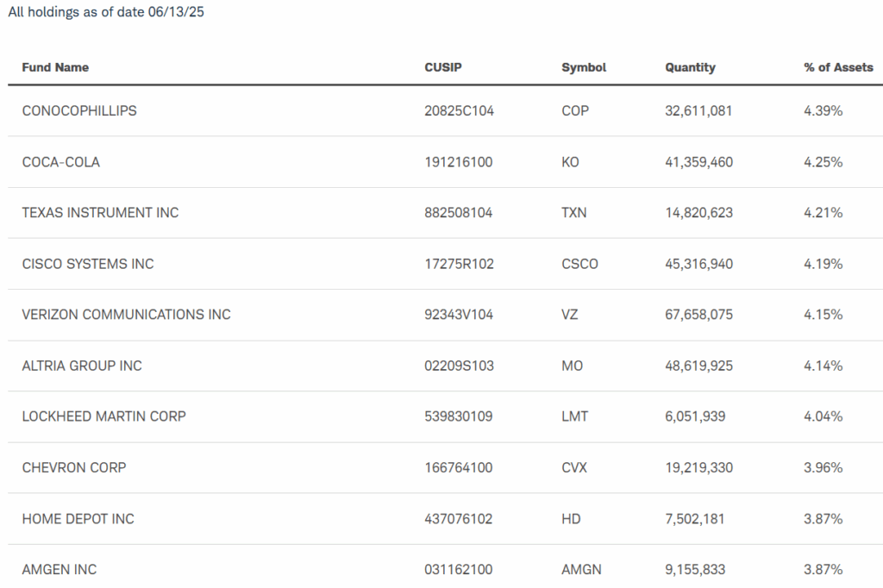883x588 pixels.
Task: Select the 4.39% assets value
Action: (x=824, y=111)
